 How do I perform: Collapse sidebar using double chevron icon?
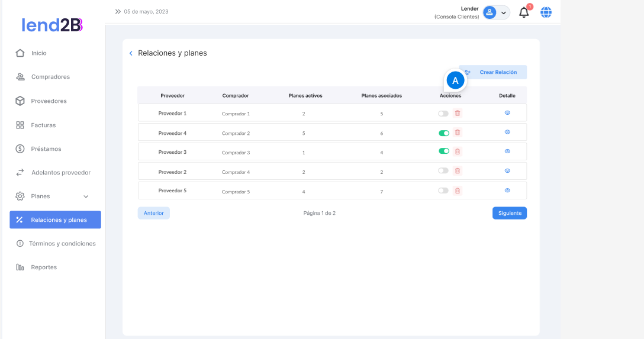click(x=118, y=11)
